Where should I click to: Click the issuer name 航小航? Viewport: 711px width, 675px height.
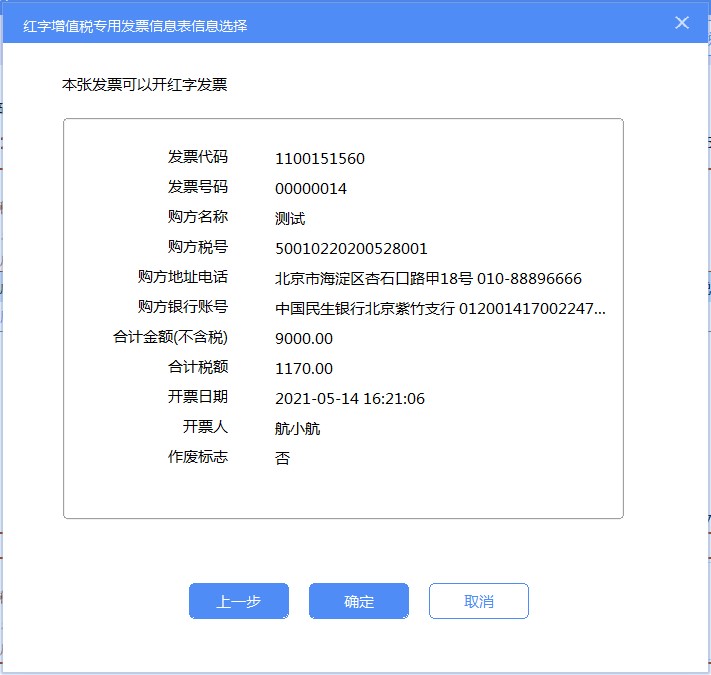[x=298, y=428]
